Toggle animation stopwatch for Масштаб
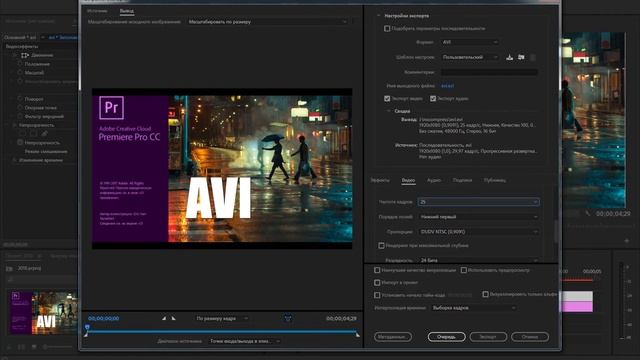The image size is (640, 360). coord(20,72)
